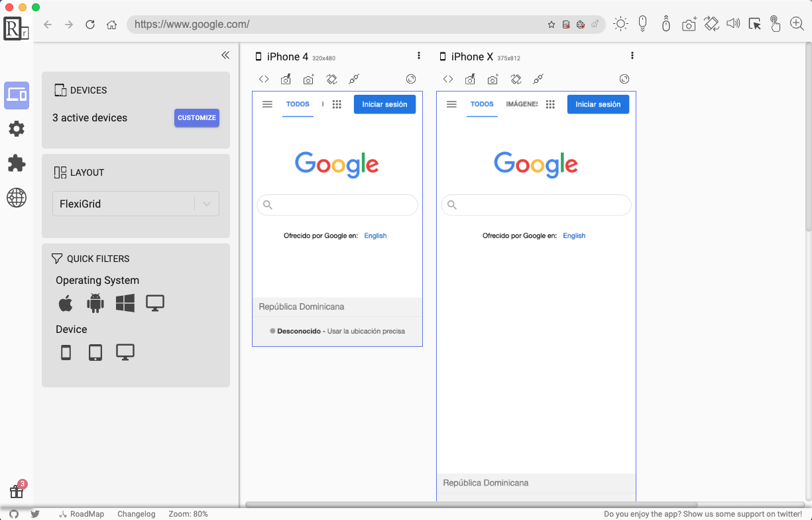Filter by tablet device type
The image size is (812, 520).
coord(95,352)
